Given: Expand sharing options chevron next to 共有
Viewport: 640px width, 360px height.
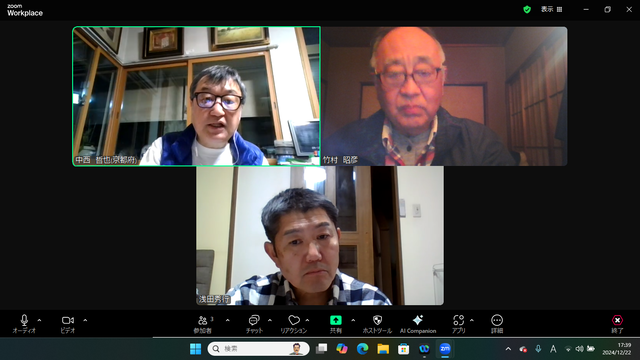Looking at the screenshot, I should tap(353, 320).
